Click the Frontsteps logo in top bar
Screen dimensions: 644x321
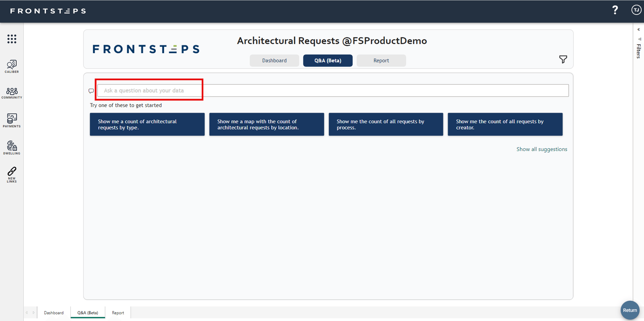(48, 11)
